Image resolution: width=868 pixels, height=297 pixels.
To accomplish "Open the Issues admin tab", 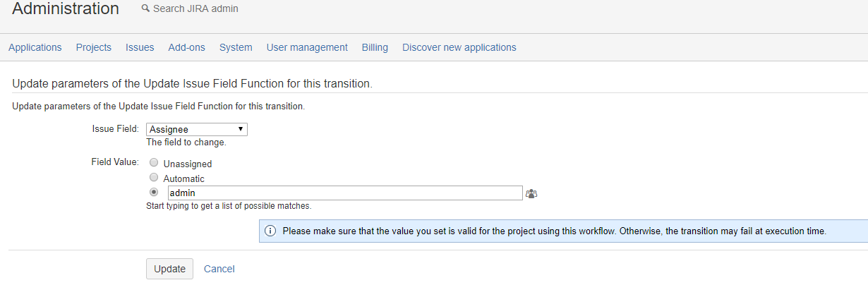I will pos(140,47).
